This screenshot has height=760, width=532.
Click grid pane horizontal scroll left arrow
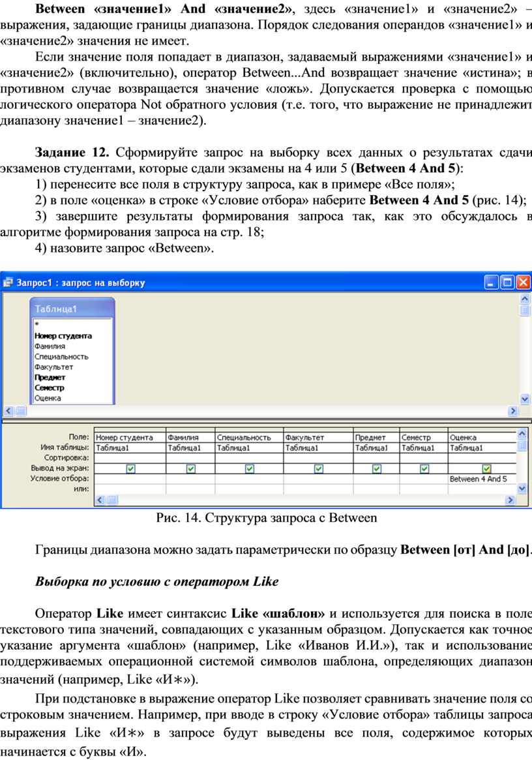pyautogui.click(x=100, y=500)
